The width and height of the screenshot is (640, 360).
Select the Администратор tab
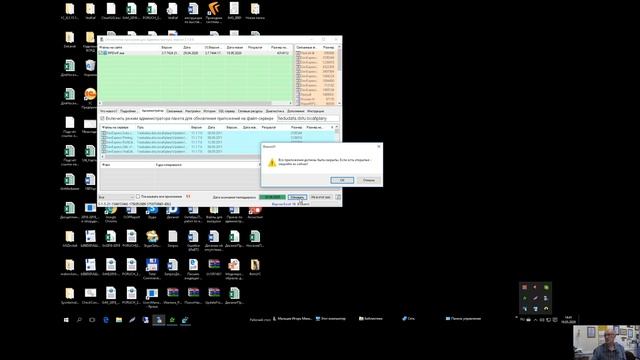(152, 111)
